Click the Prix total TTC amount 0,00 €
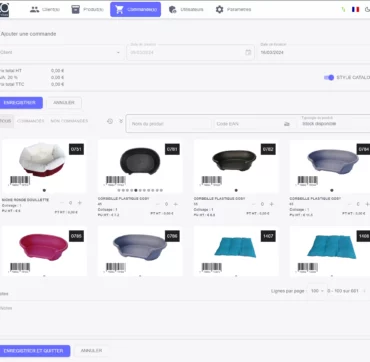This screenshot has height=362, width=370. point(57,84)
